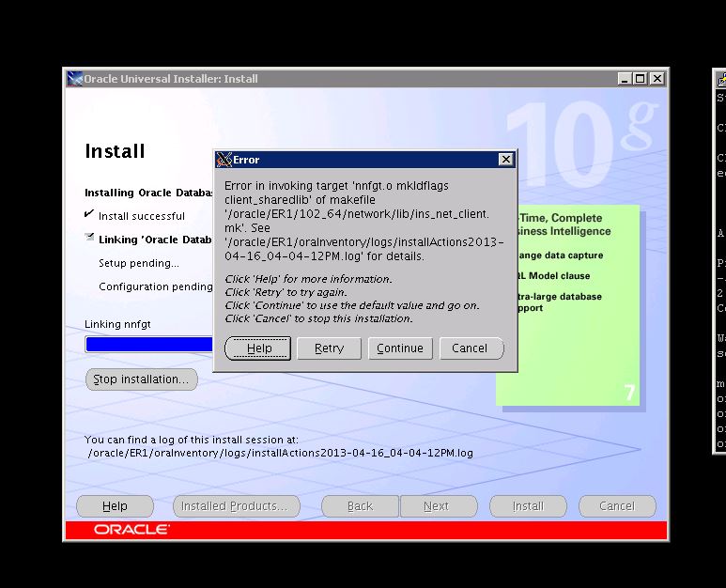Click the Back button

coord(360,506)
